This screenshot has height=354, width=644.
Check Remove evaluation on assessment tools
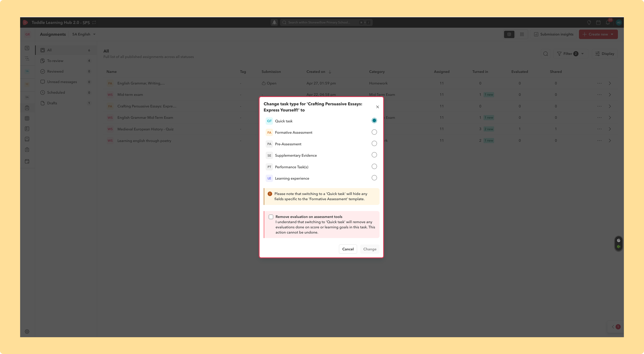pos(271,217)
